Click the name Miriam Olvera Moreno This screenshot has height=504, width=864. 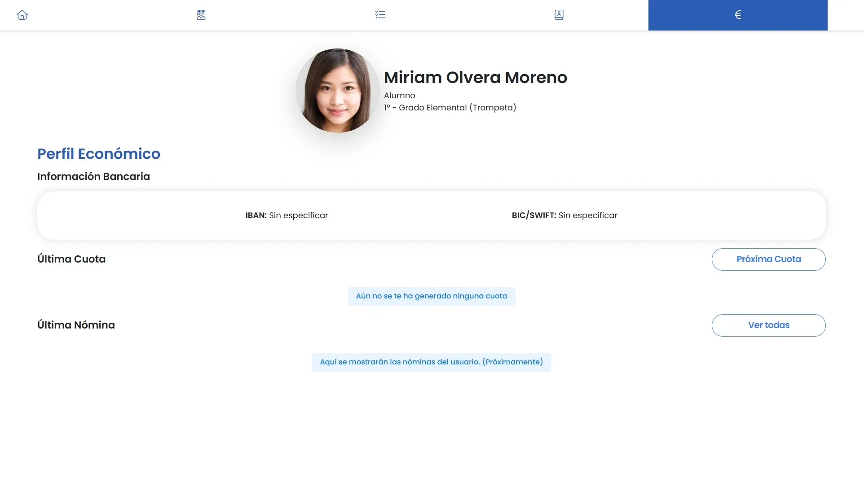click(475, 78)
